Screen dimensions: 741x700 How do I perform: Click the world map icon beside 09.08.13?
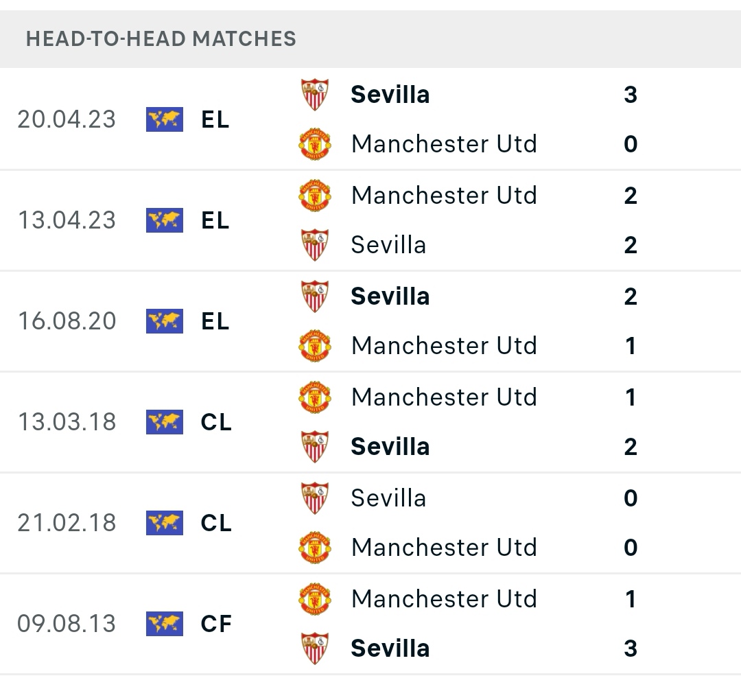pyautogui.click(x=165, y=624)
